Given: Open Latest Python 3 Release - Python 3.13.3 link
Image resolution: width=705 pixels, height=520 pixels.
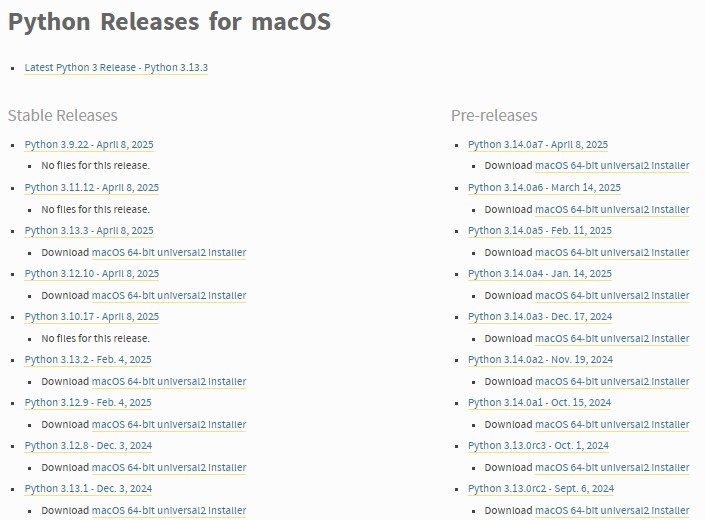Looking at the screenshot, I should pos(116,67).
